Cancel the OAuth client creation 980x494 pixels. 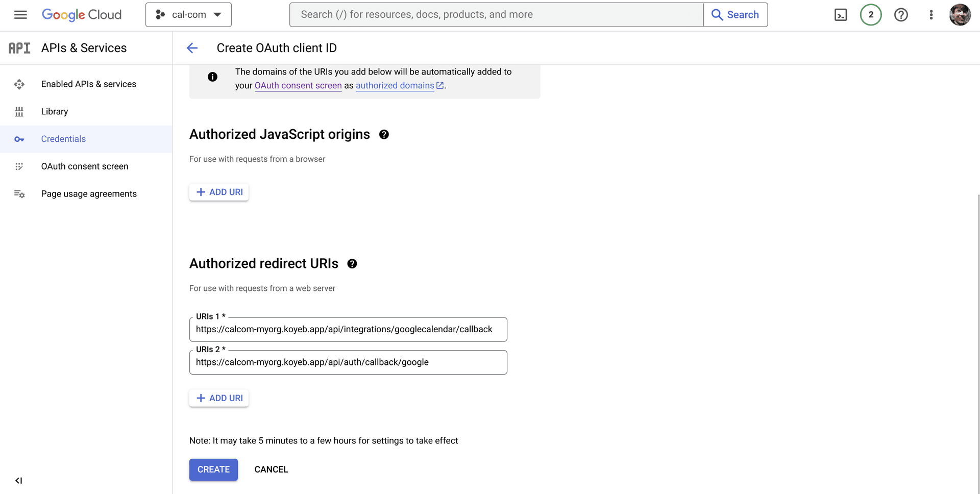coord(271,470)
